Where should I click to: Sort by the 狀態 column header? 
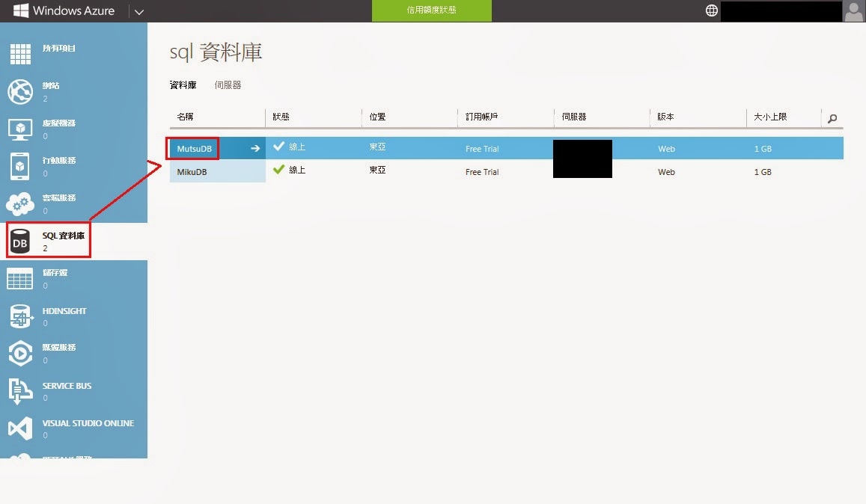[281, 117]
